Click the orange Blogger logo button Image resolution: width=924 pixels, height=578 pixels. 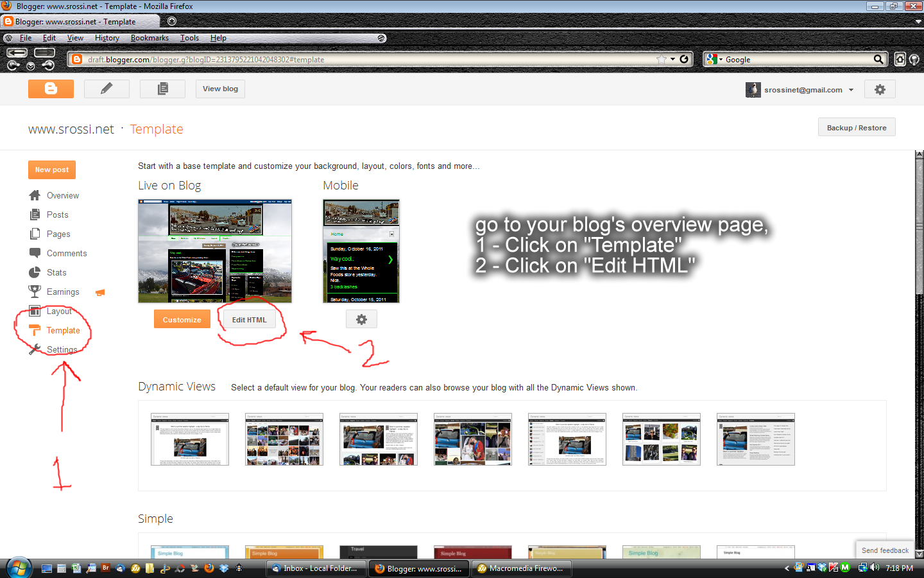pyautogui.click(x=51, y=89)
